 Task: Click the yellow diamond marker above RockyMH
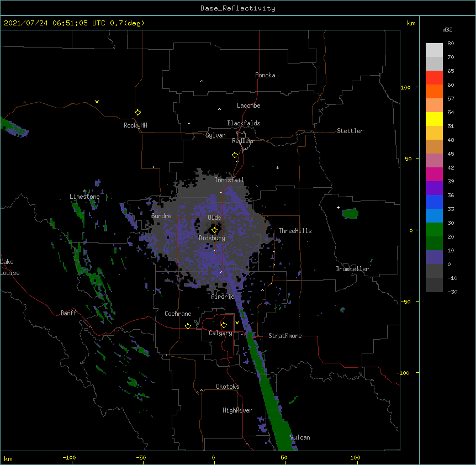pos(137,113)
